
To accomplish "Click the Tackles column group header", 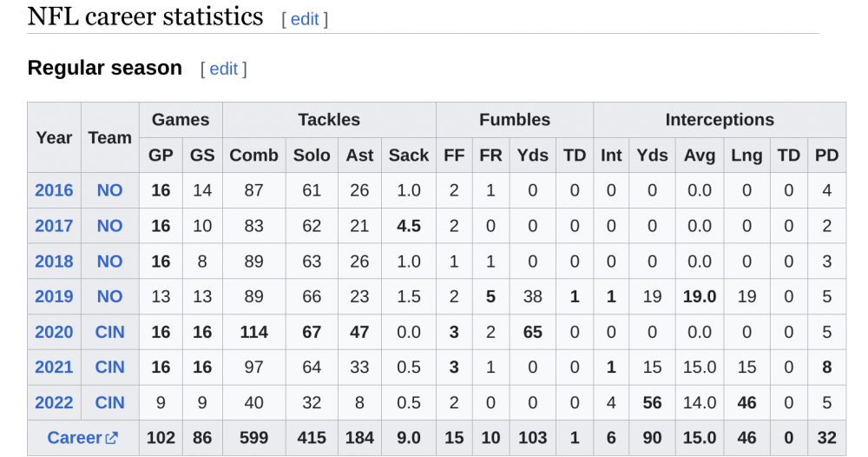I will [329, 120].
